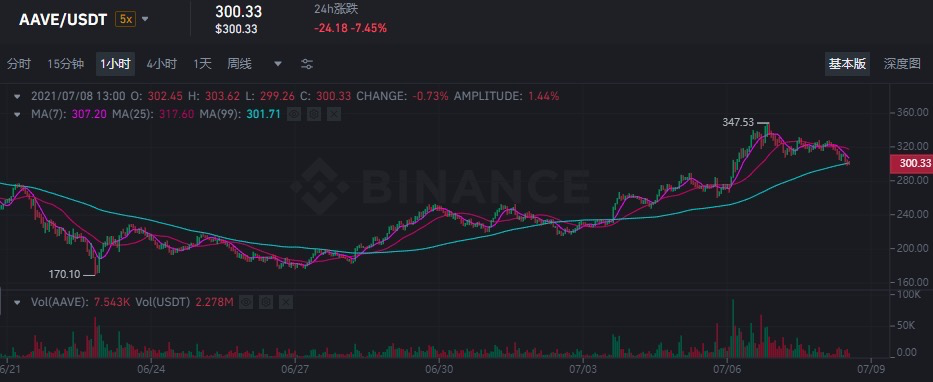Screen dimensions: 933x382
Task: Open the MA indicator settings gear
Action: click(314, 114)
